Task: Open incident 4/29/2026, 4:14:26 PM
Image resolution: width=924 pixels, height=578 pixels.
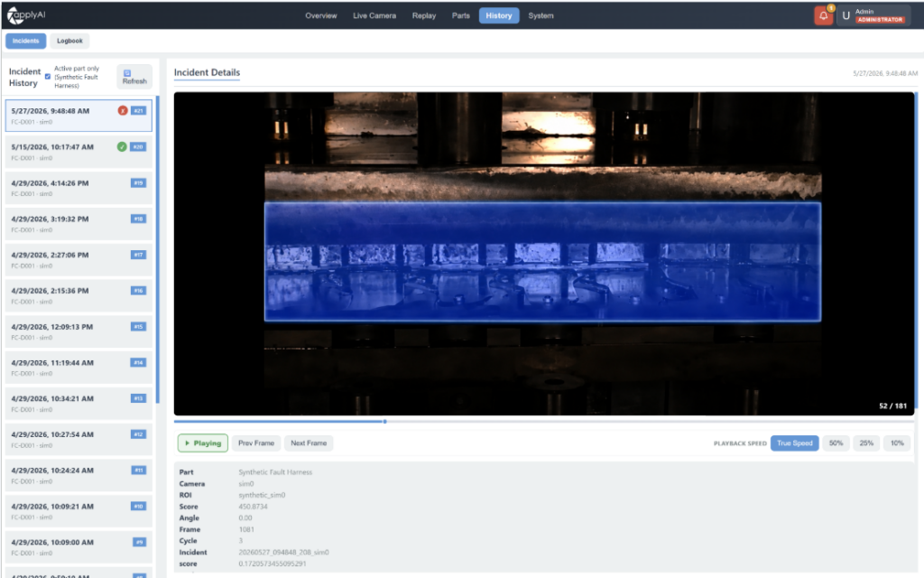Action: tap(79, 188)
